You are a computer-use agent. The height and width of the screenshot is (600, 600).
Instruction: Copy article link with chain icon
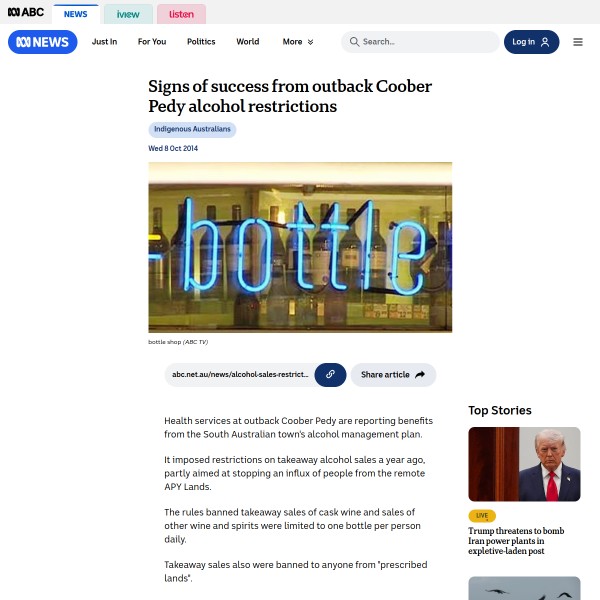[x=330, y=375]
